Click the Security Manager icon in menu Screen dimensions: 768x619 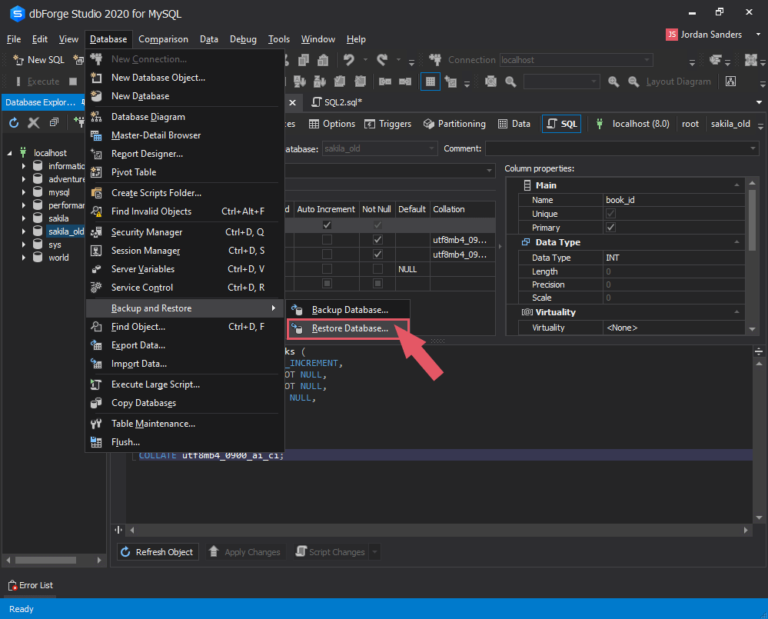click(96, 232)
